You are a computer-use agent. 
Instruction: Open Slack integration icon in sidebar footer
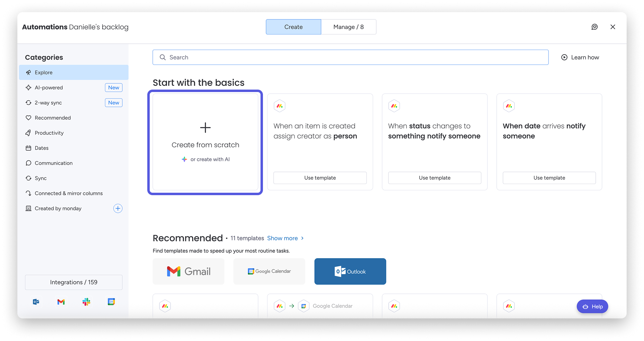86,302
